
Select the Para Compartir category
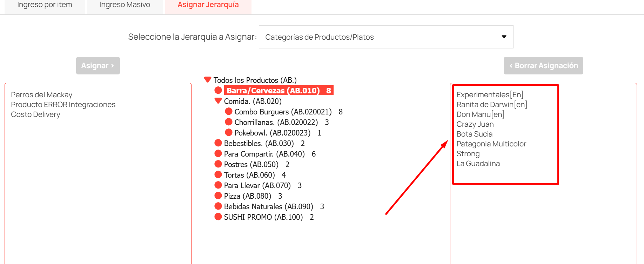264,154
